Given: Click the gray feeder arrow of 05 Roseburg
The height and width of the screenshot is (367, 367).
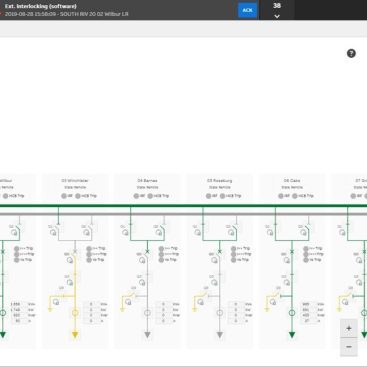Looking at the screenshot, I should coord(220,334).
